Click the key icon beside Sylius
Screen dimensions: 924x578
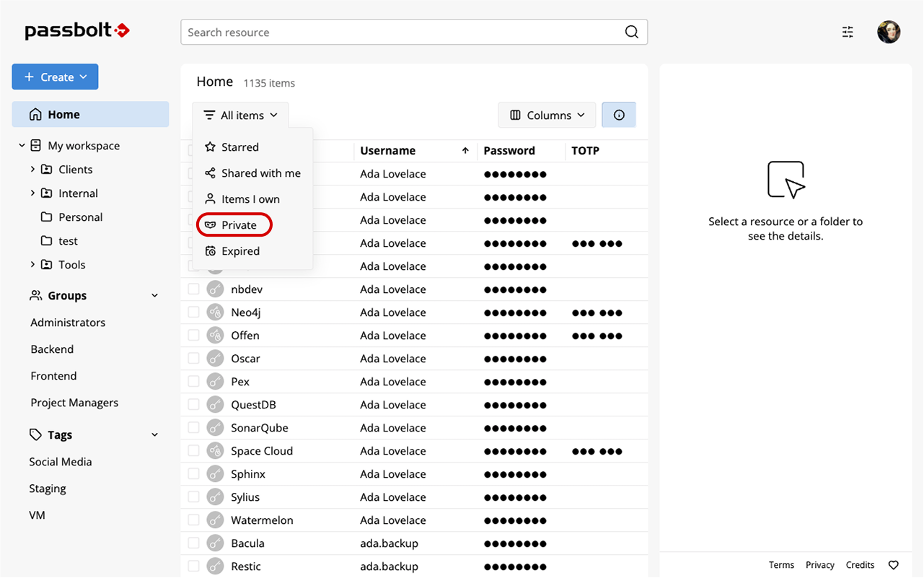pyautogui.click(x=214, y=497)
